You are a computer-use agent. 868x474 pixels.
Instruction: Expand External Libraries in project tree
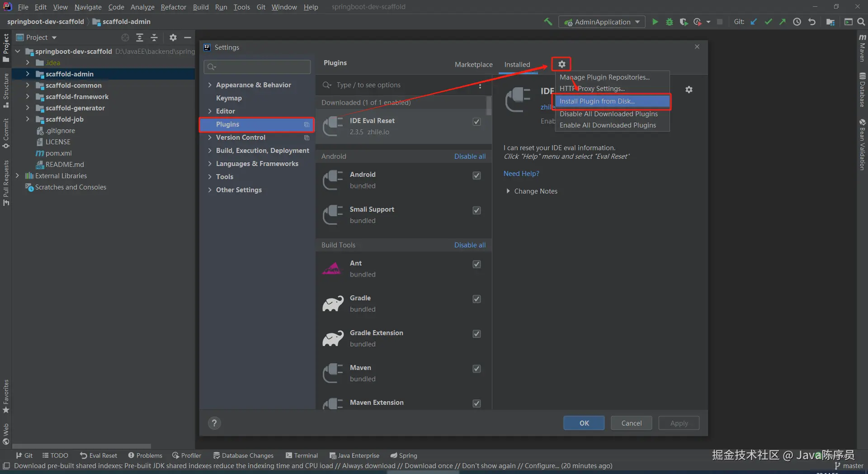tap(17, 175)
